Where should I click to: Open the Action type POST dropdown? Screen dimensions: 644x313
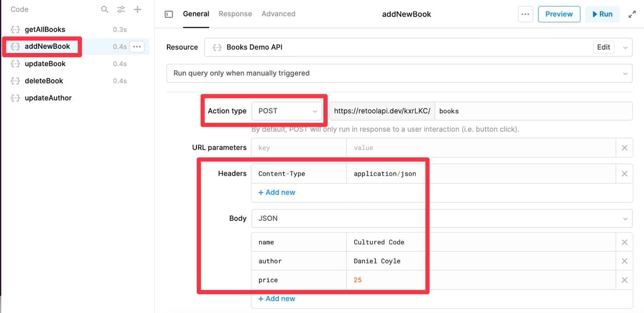pyautogui.click(x=287, y=111)
